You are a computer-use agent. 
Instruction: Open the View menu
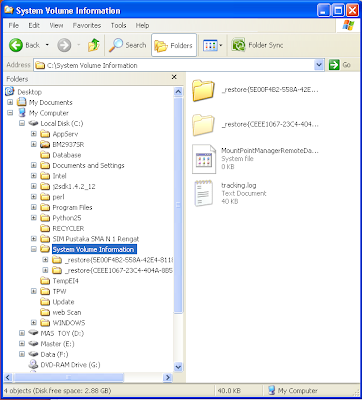56,25
